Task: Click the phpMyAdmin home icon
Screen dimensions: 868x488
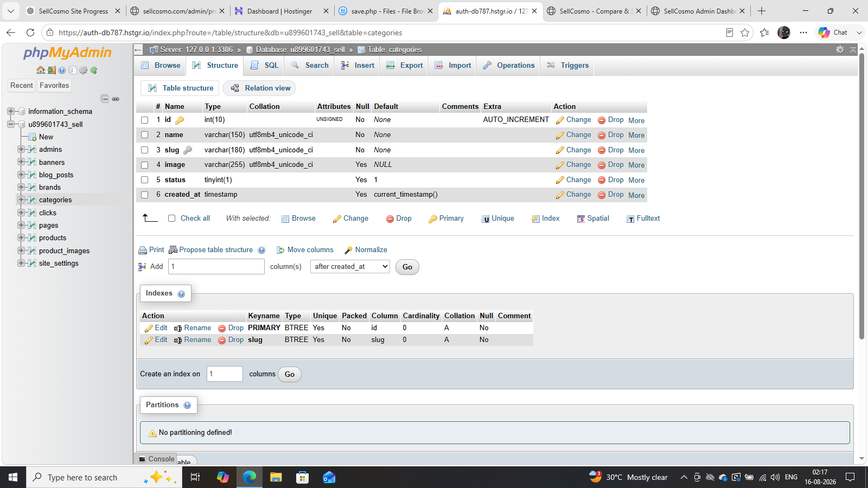Action: coord(41,70)
